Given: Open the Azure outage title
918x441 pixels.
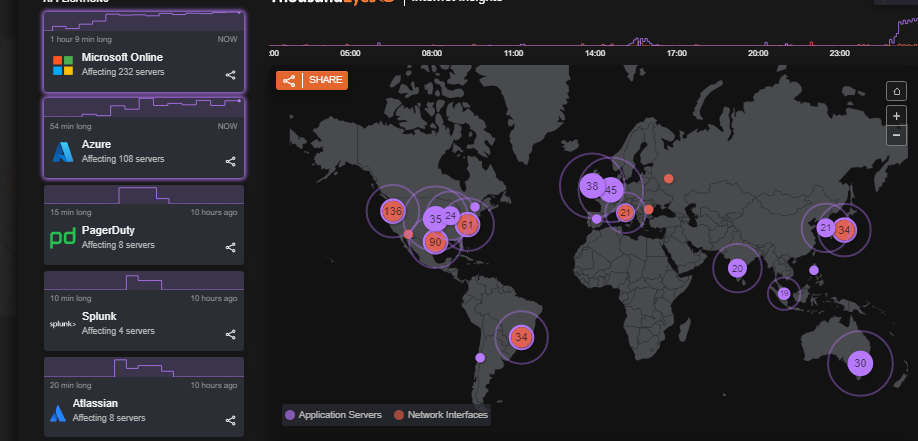Looking at the screenshot, I should [x=96, y=144].
